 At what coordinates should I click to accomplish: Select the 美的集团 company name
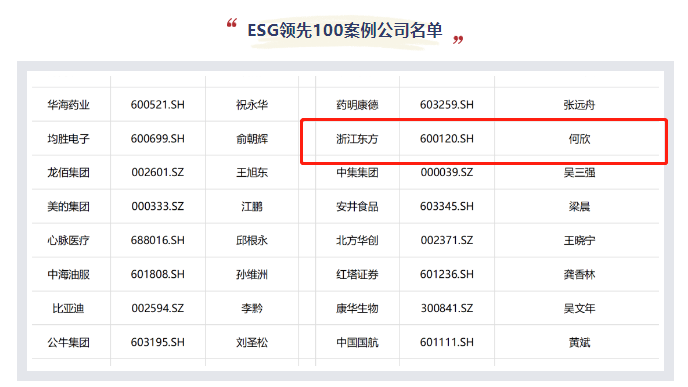pos(68,206)
